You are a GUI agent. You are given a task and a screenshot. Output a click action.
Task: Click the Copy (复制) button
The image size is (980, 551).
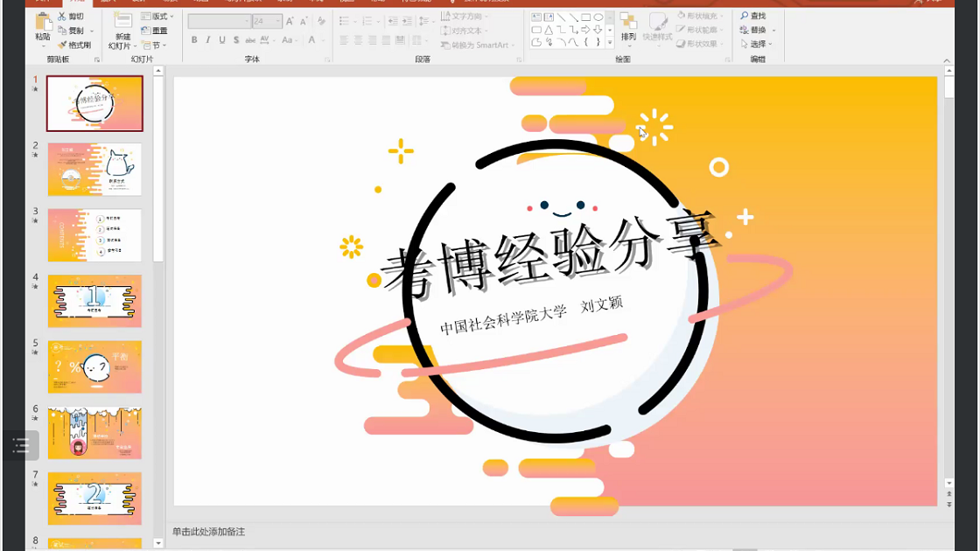(x=71, y=31)
